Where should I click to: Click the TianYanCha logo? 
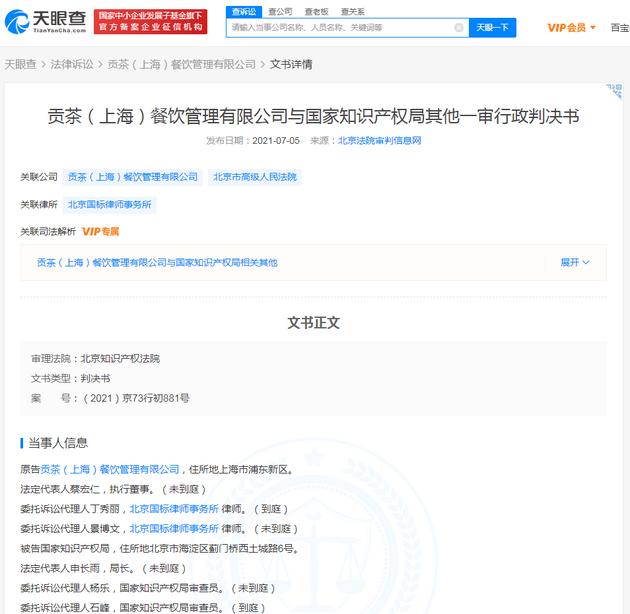coord(45,22)
